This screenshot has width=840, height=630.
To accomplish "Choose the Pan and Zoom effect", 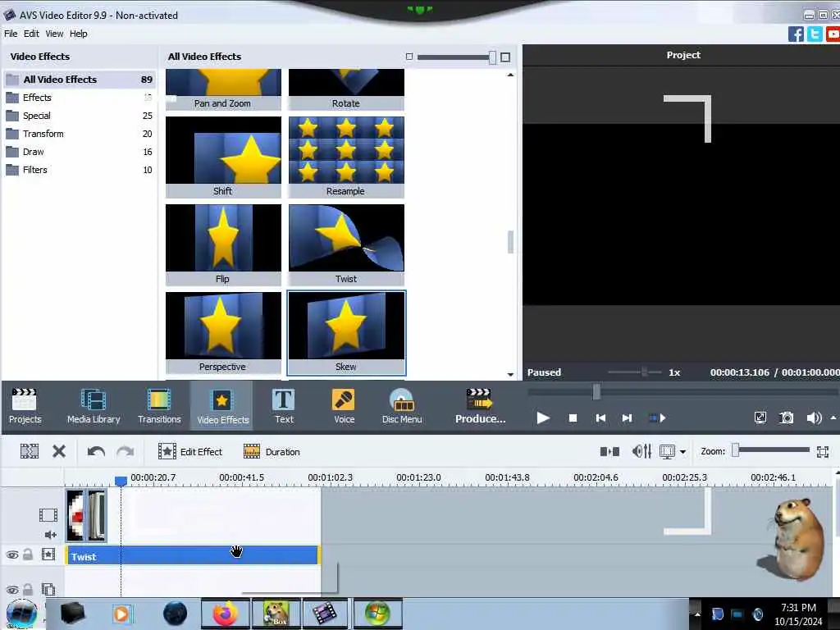I will (x=223, y=89).
